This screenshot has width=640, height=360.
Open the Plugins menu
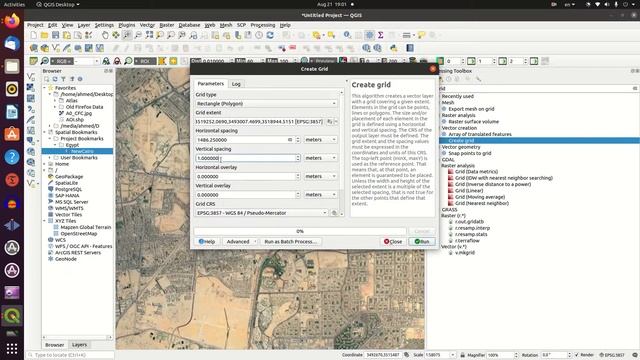pyautogui.click(x=127, y=25)
